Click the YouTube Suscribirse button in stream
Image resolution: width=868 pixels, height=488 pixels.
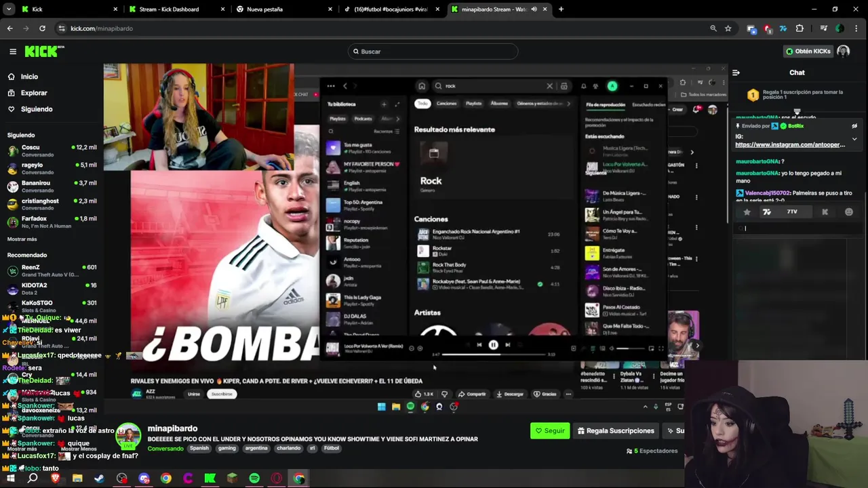click(x=222, y=394)
